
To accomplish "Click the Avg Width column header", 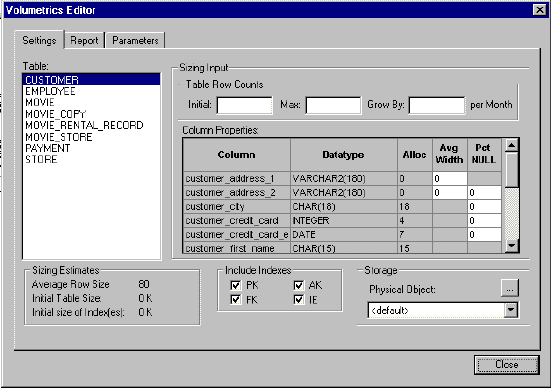I will coord(449,155).
